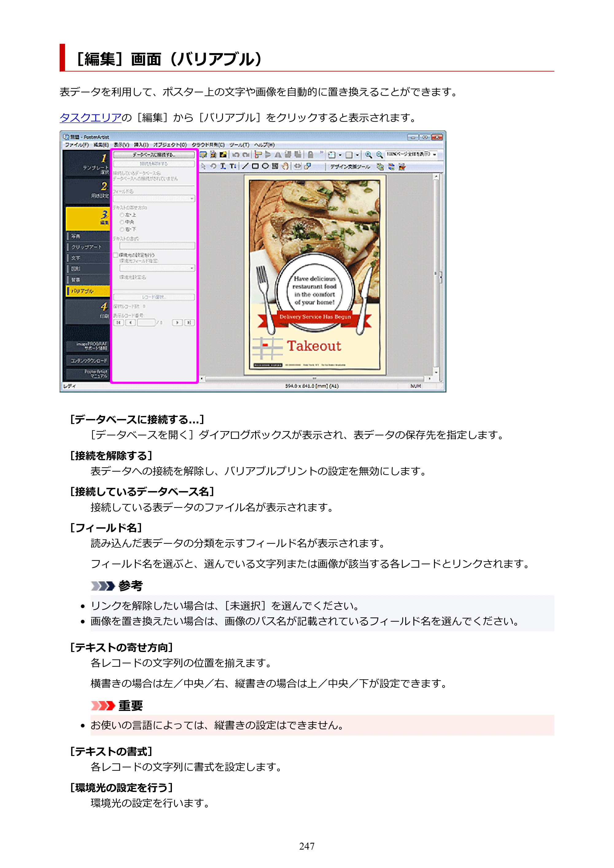Click the Zoom Out magnifier icon
The height and width of the screenshot is (868, 614).
pos(379,155)
